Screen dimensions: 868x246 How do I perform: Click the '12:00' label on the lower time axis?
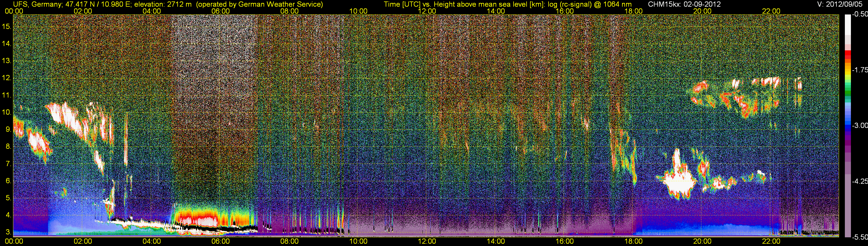pos(427,241)
